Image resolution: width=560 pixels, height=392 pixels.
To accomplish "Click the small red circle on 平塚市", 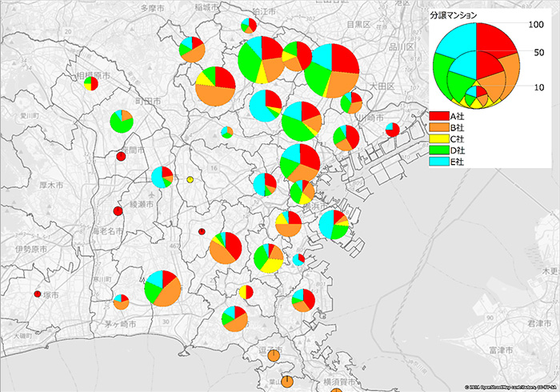I will (x=37, y=294).
